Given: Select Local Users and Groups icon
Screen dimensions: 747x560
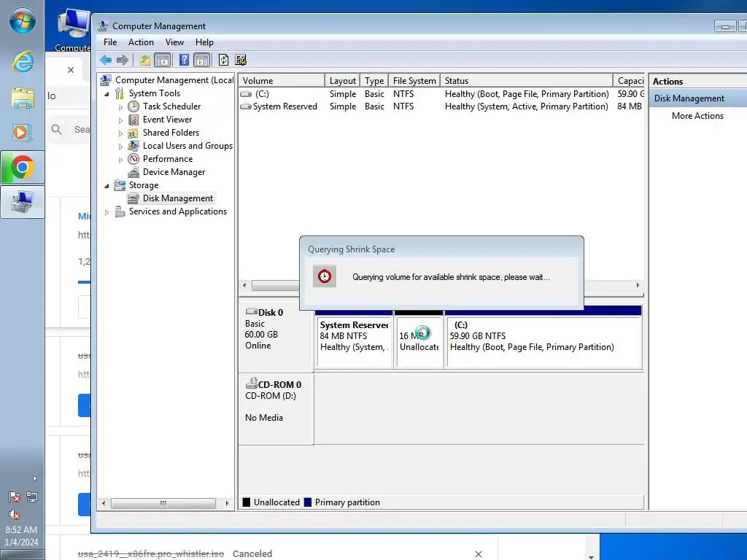Looking at the screenshot, I should (x=133, y=146).
